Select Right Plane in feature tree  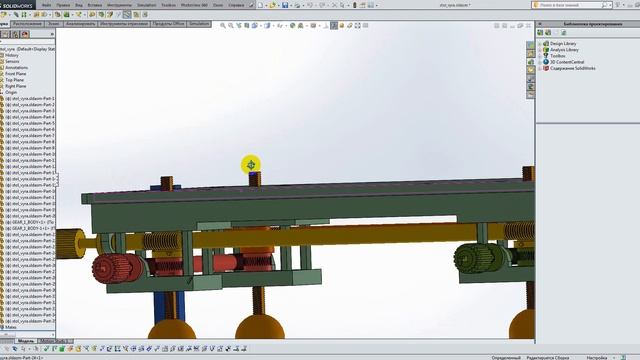(16, 86)
